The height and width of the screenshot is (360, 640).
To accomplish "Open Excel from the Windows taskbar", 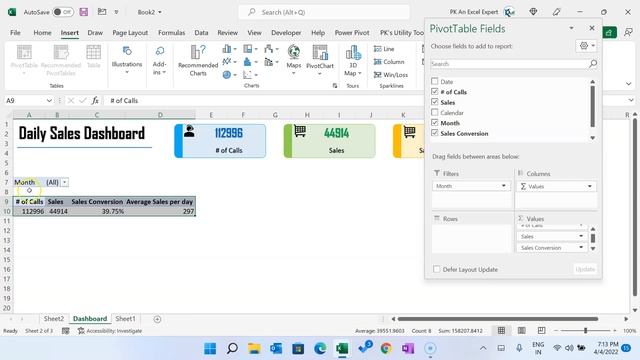I will tap(342, 348).
